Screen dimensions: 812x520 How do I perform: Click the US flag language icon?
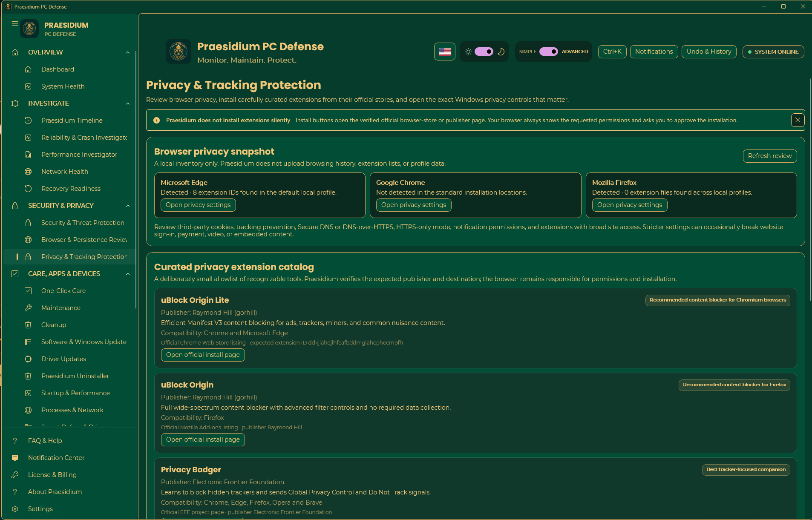[445, 52]
